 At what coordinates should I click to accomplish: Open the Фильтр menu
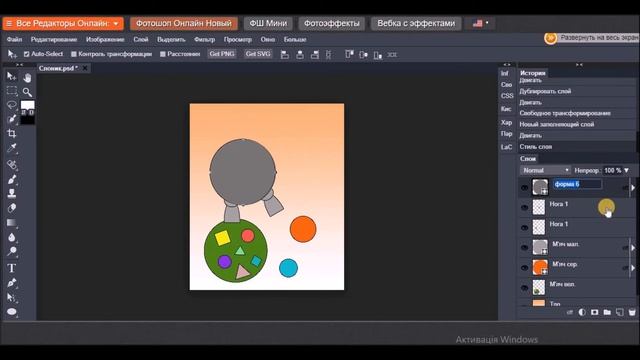point(204,40)
